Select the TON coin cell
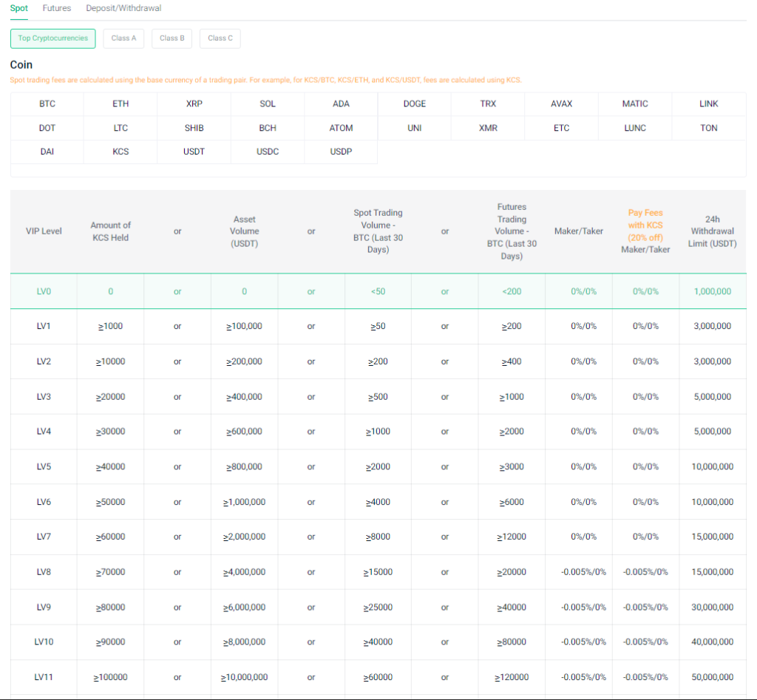This screenshot has height=700, width=757. point(708,128)
